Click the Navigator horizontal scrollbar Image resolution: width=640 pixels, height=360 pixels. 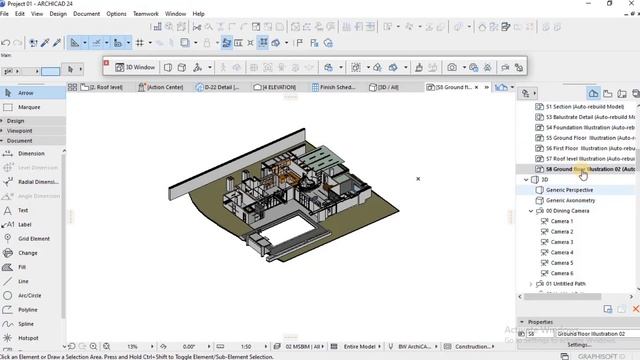(x=562, y=297)
